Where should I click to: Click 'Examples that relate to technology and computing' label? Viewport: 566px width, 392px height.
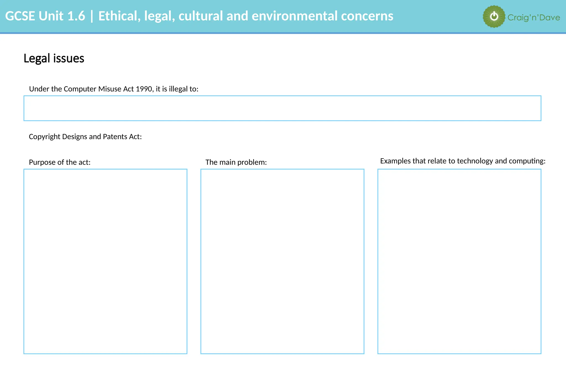[463, 161]
